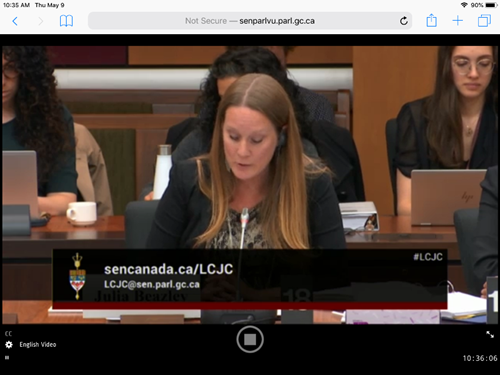This screenshot has height=375, width=500.
Task: Expand the video to fullscreen
Action: click(x=490, y=334)
